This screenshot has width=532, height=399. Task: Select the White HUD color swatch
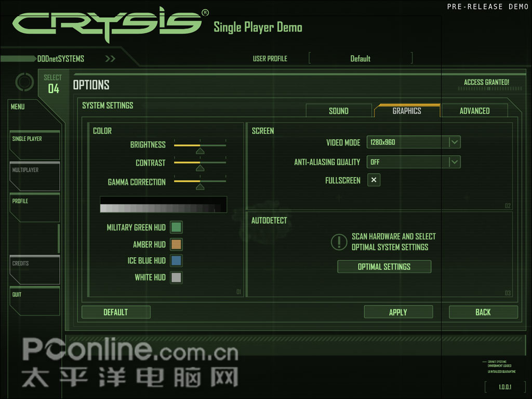tap(177, 277)
